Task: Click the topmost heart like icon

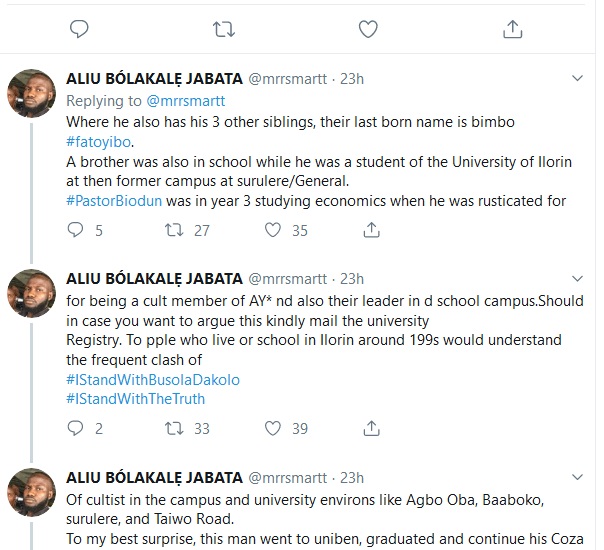Action: point(369,27)
